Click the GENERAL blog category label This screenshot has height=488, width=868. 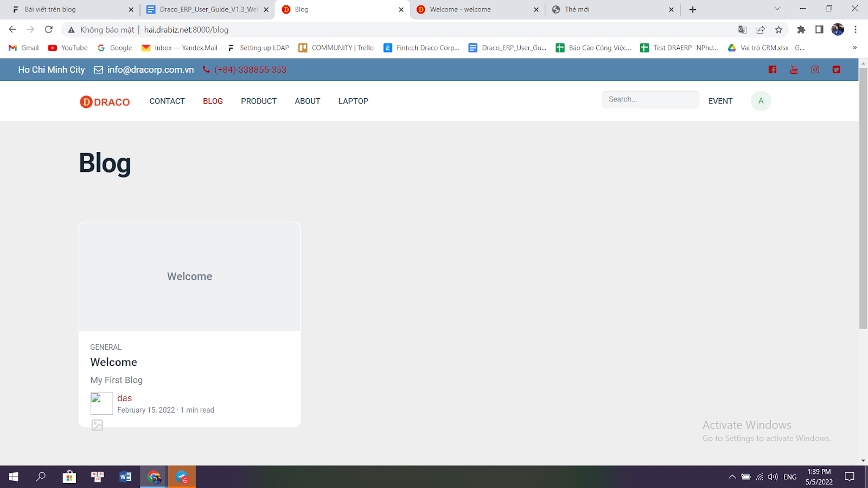pyautogui.click(x=106, y=347)
